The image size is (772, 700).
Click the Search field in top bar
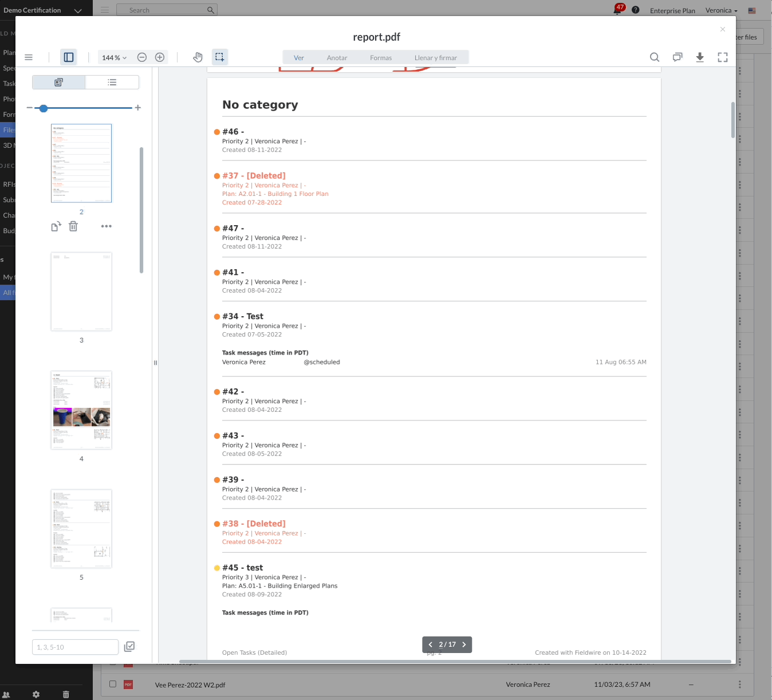coord(167,10)
